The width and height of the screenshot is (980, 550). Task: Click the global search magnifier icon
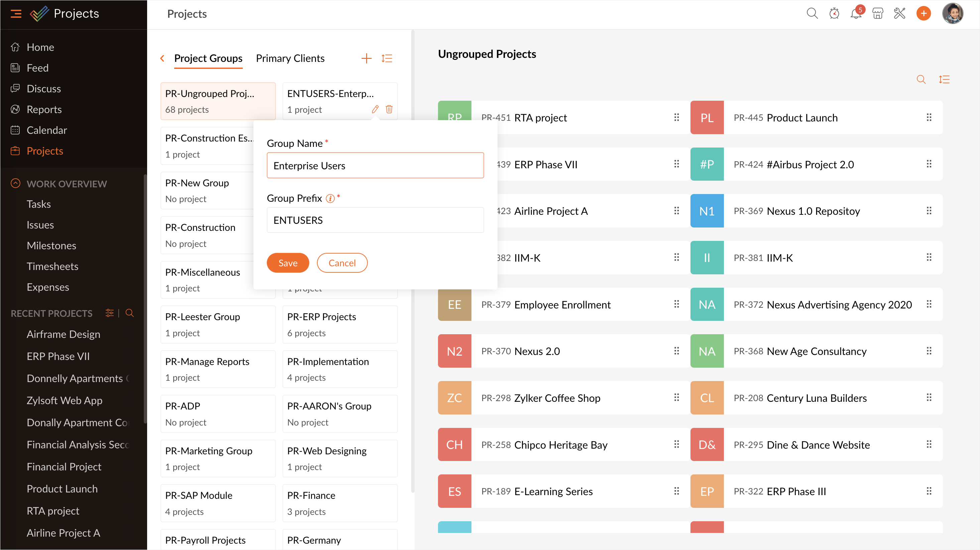812,14
